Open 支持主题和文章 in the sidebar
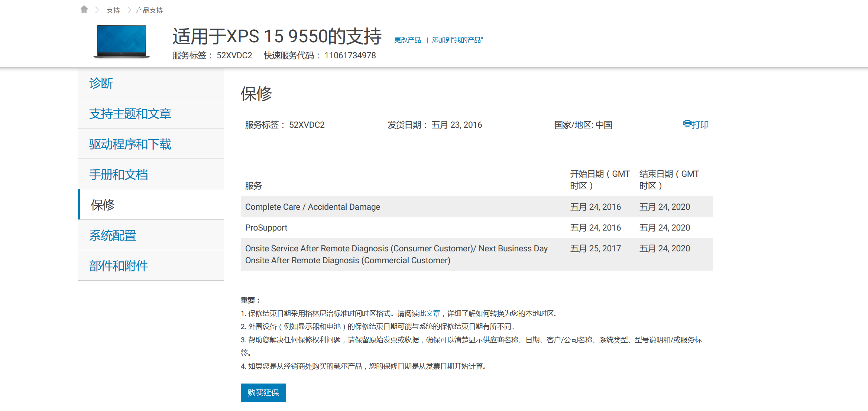 [130, 114]
